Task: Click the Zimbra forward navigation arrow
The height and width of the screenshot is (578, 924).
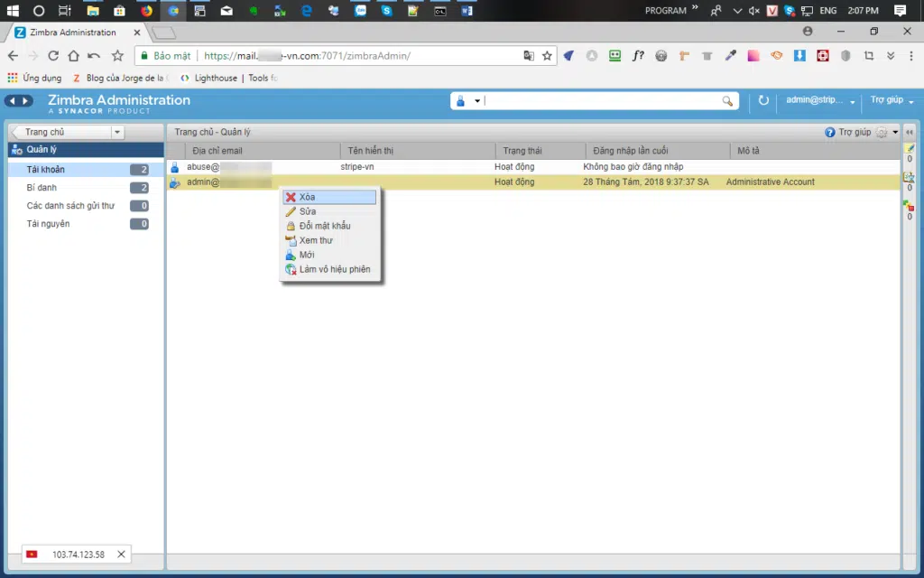Action: (26, 101)
